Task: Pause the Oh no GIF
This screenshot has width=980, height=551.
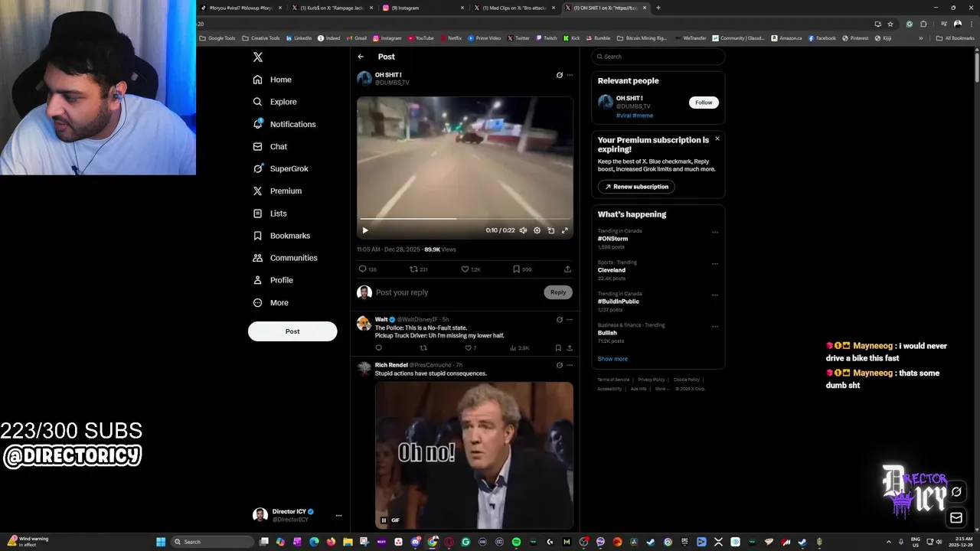Action: (384, 520)
